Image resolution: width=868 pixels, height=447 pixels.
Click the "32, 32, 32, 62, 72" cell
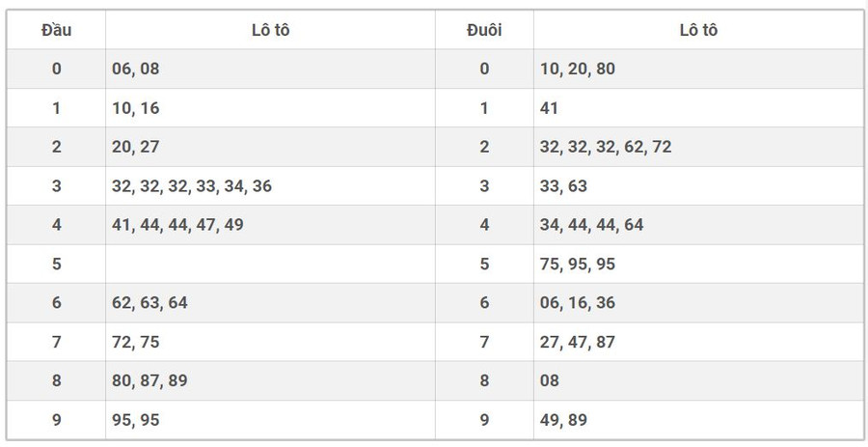606,147
